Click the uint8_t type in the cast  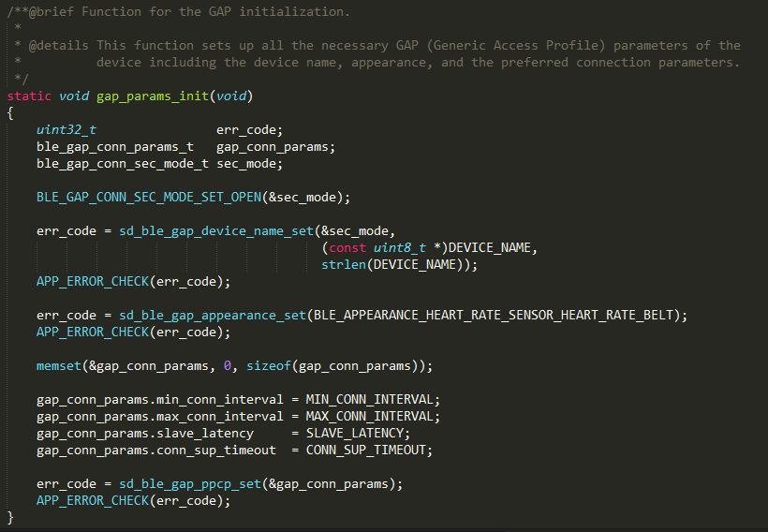[x=400, y=248]
